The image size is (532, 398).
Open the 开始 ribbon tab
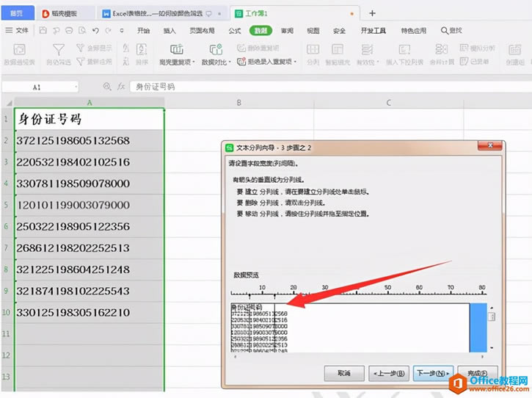pyautogui.click(x=143, y=31)
